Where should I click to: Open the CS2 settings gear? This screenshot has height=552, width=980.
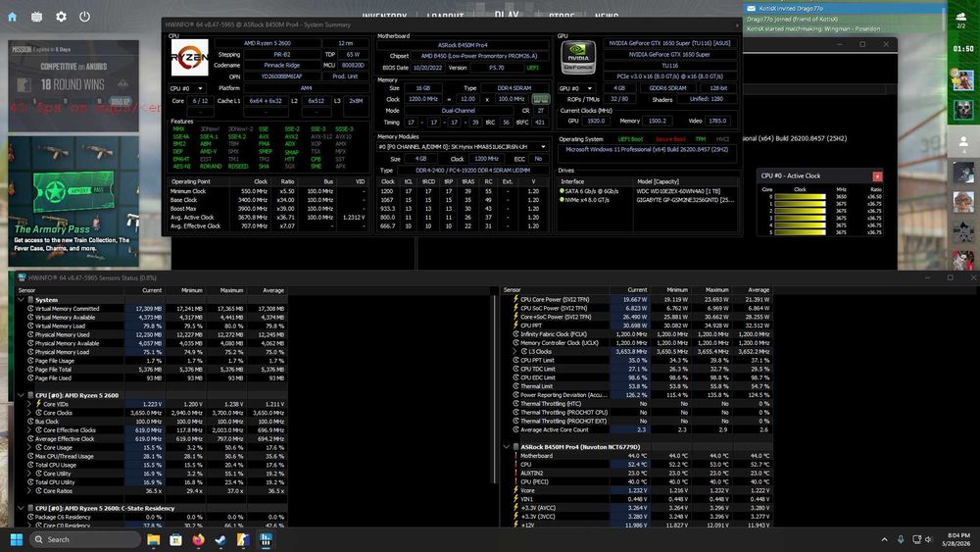click(61, 17)
